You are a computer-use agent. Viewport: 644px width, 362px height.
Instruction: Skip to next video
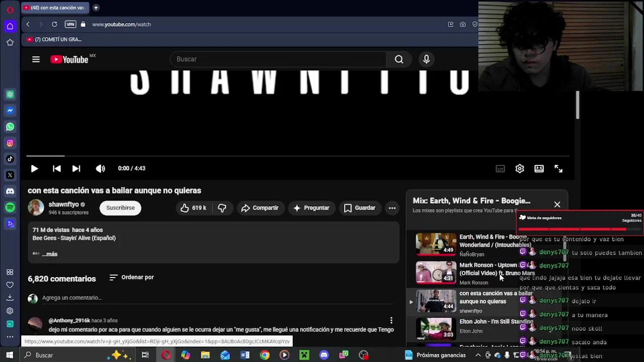[x=76, y=168]
